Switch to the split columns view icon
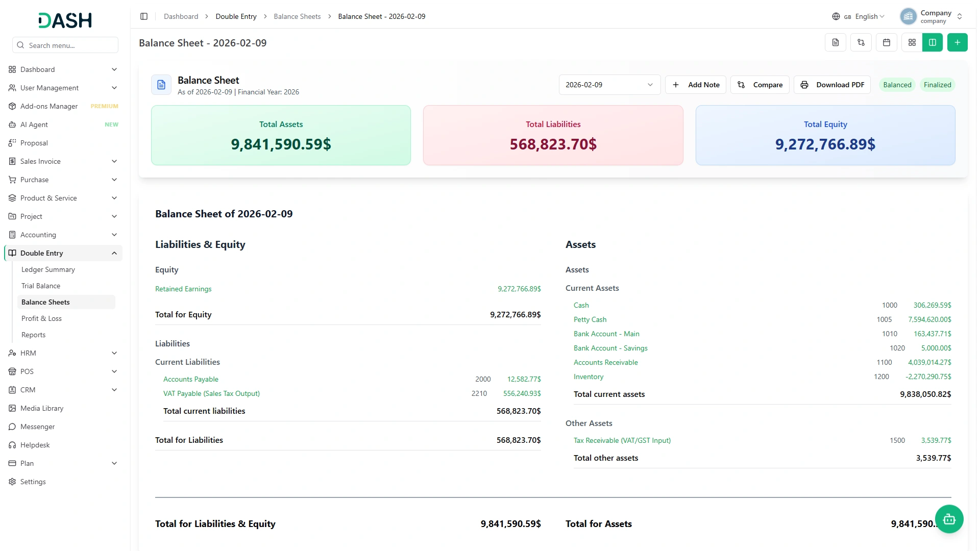 [x=933, y=42]
